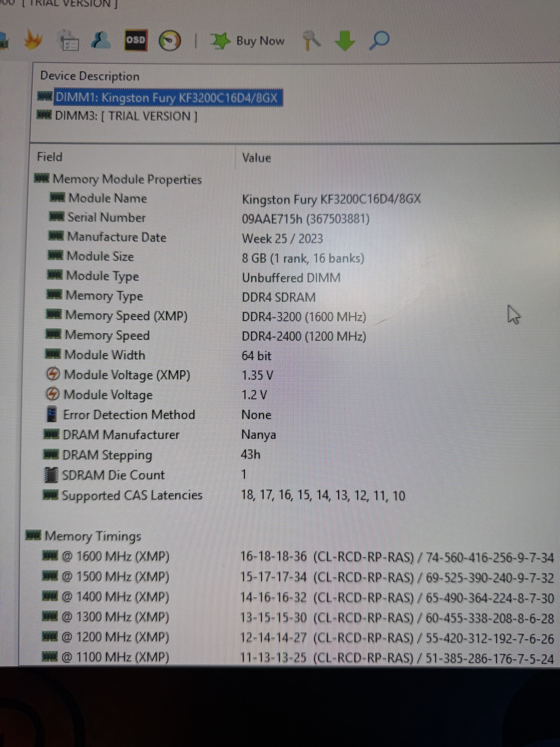Select the Manufacture Date field

pyautogui.click(x=117, y=237)
